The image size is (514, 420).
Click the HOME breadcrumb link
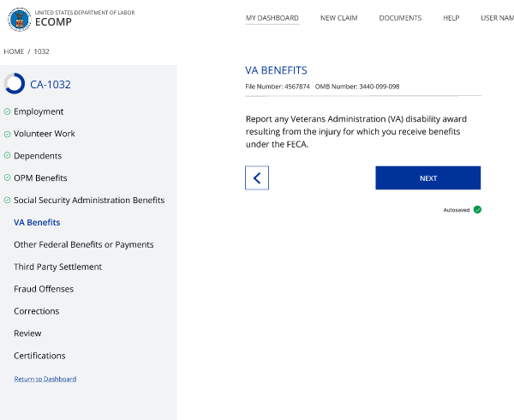tap(14, 51)
